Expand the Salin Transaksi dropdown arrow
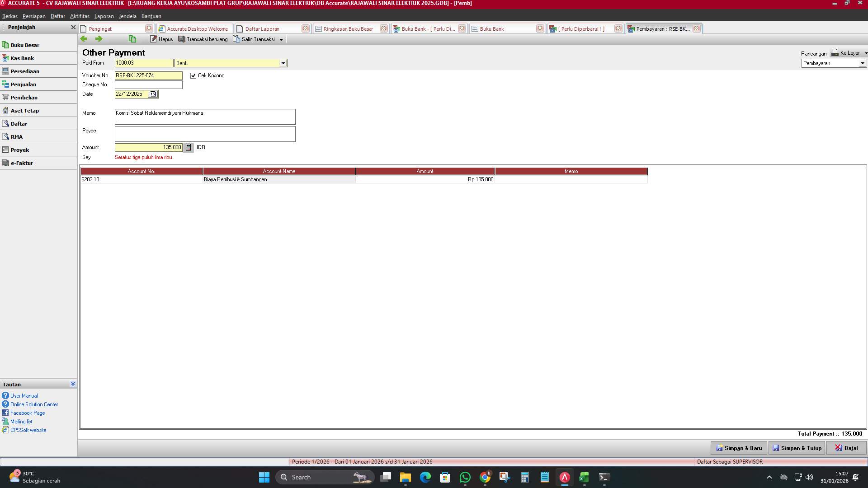 point(282,39)
